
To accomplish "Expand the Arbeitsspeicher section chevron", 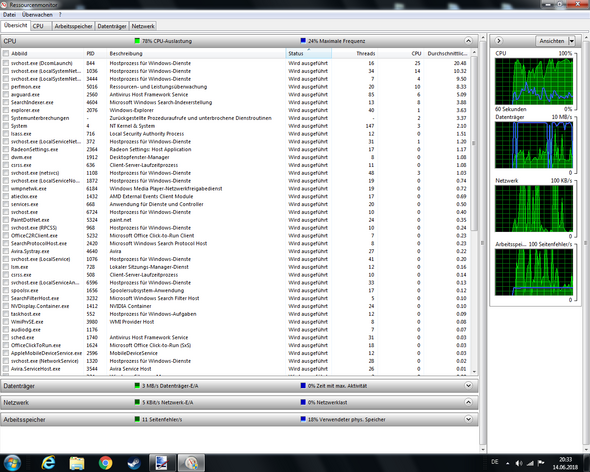I will click(x=468, y=419).
